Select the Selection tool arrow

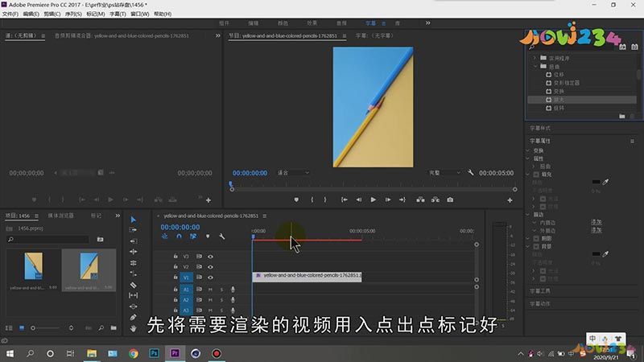point(133,220)
